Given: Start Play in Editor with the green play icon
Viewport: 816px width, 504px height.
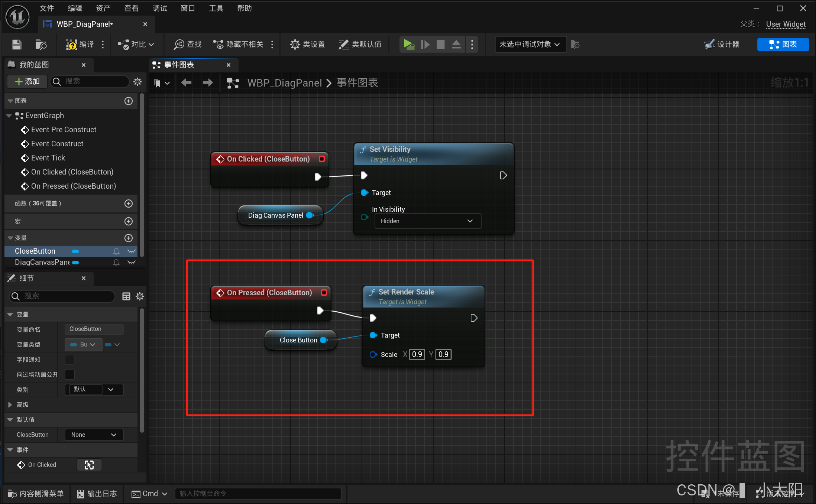Looking at the screenshot, I should [409, 45].
